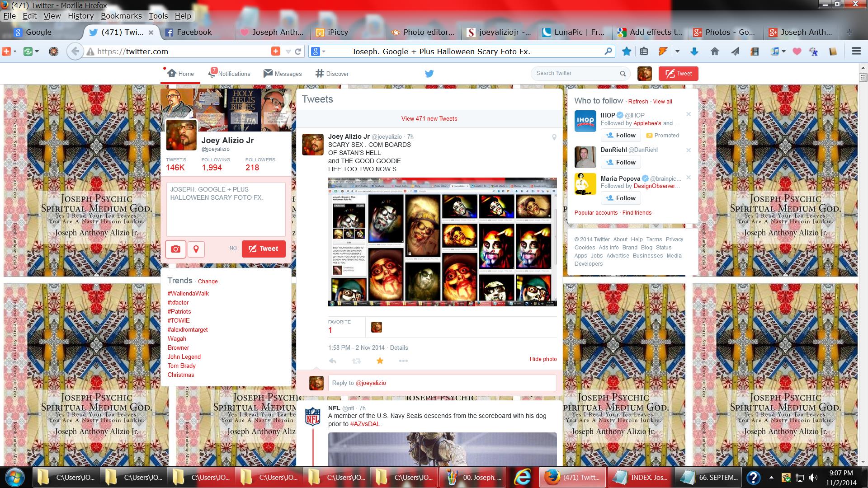Click the reply arrow under Joey's tweet
The width and height of the screenshot is (868, 488).
click(333, 361)
